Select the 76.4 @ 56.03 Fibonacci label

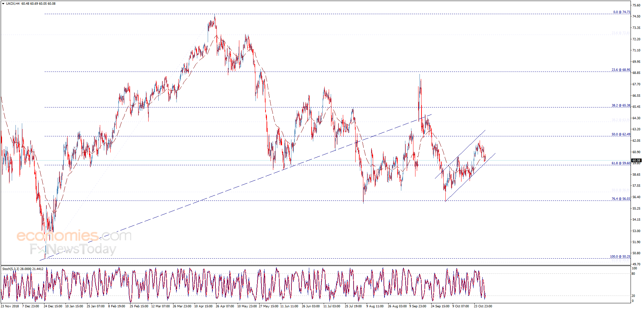tap(621, 199)
